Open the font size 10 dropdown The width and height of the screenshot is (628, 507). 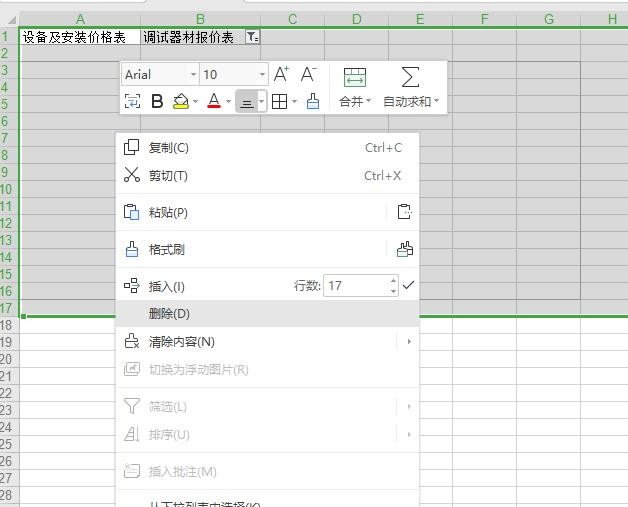[234, 75]
